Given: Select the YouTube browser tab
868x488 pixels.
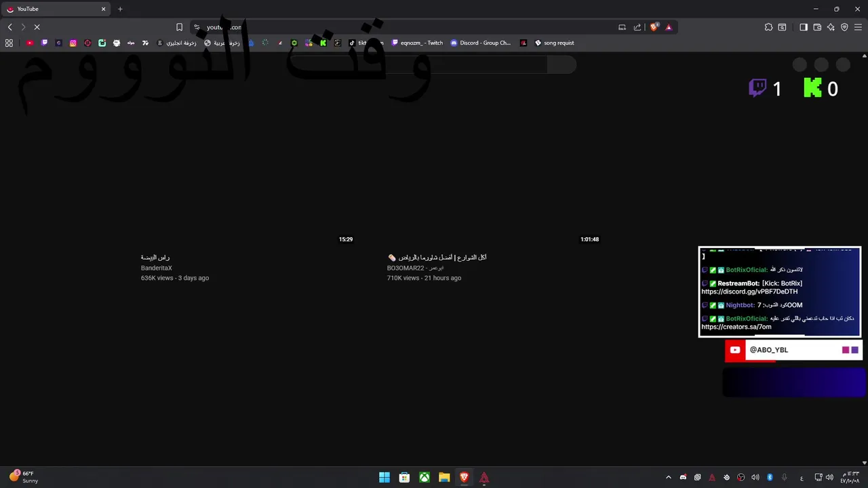Looking at the screenshot, I should 56,9.
